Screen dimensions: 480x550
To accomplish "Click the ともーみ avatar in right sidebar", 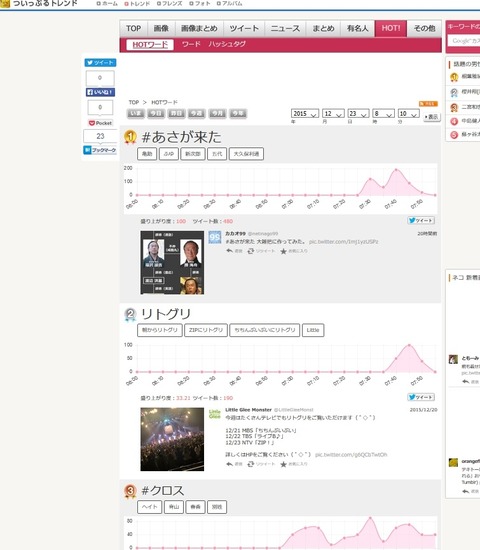I will point(453,360).
